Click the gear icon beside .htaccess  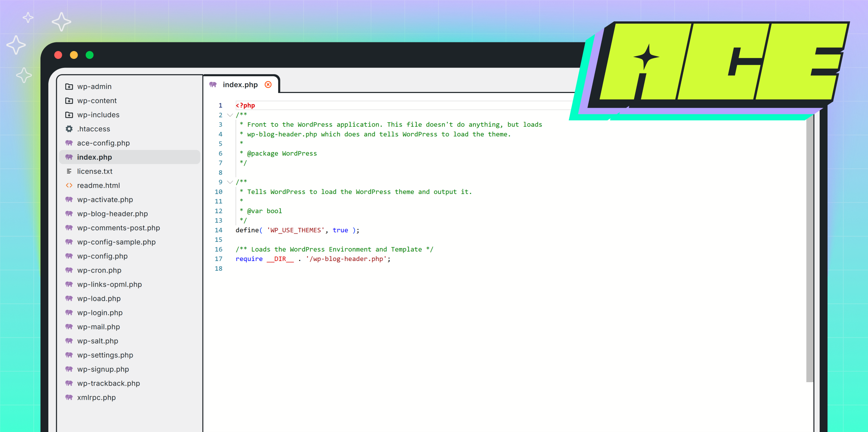69,129
